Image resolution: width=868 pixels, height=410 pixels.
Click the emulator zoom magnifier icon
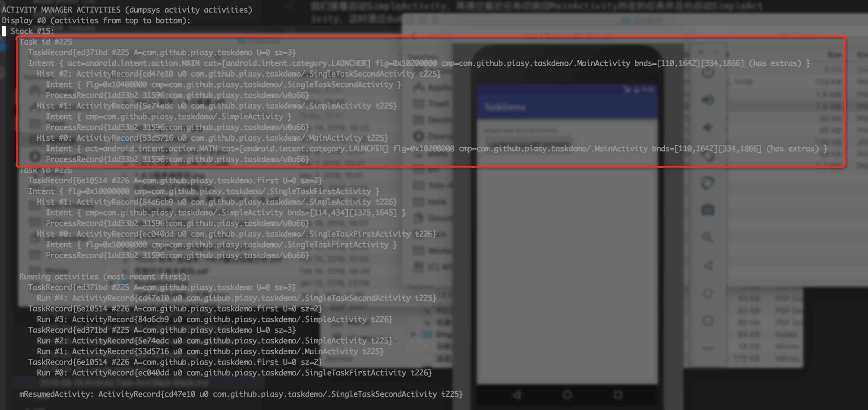[708, 237]
